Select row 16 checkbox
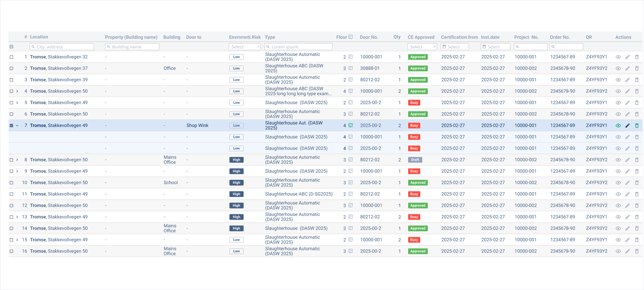644x290 pixels. [x=11, y=251]
